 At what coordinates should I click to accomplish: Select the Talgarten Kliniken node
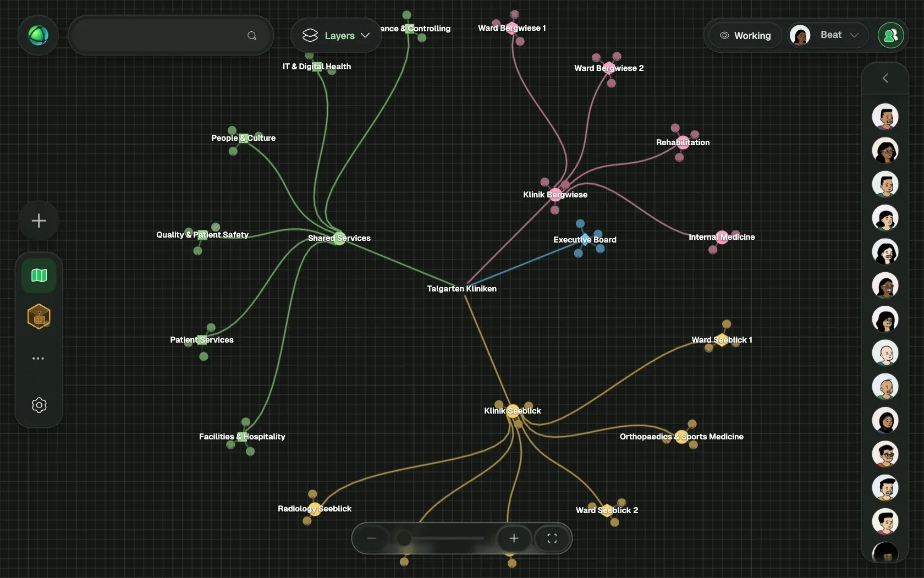pyautogui.click(x=462, y=288)
